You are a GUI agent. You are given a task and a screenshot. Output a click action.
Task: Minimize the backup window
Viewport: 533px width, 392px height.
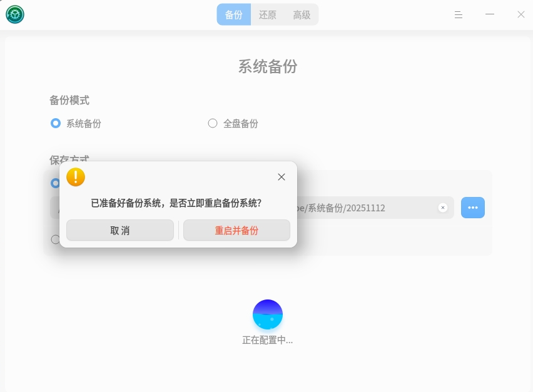tap(489, 14)
